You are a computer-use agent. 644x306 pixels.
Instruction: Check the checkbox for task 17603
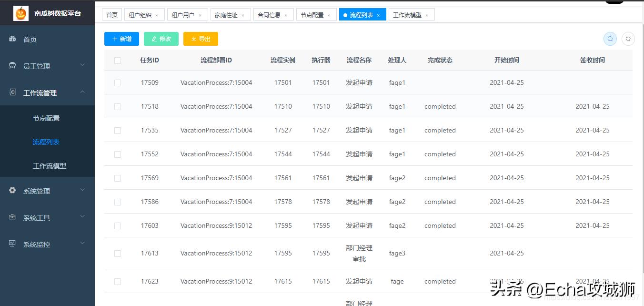[x=118, y=225]
